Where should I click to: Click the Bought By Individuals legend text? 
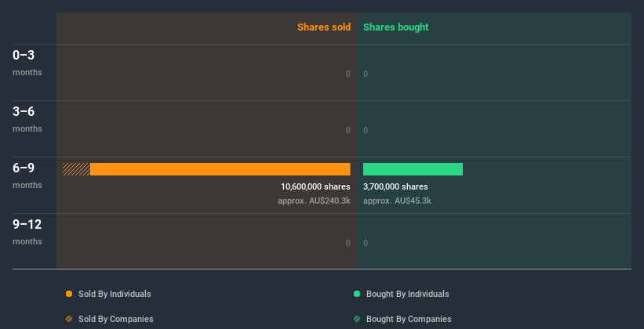407,294
